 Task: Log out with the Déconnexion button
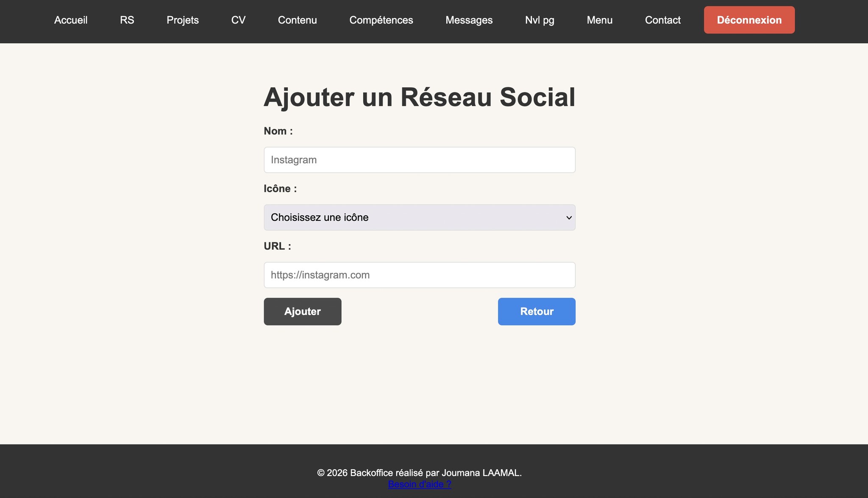749,20
